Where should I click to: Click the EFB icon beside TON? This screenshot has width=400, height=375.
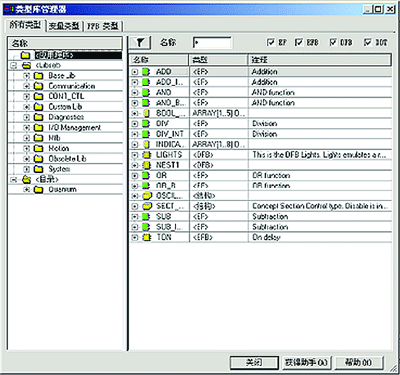coord(147,237)
